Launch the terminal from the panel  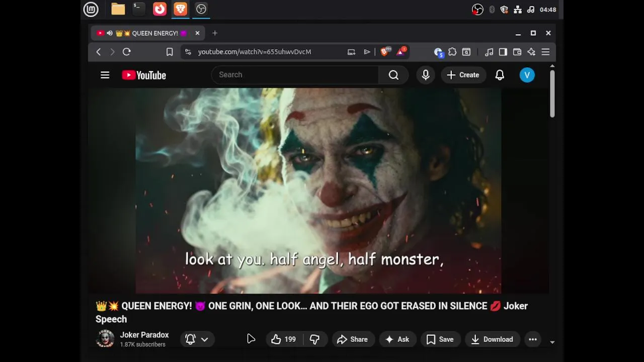tap(139, 9)
